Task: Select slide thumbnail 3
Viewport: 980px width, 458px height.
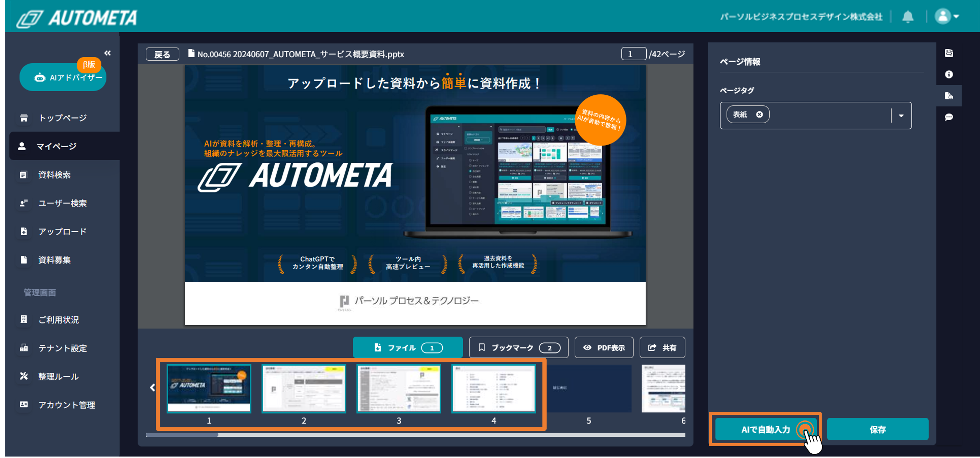Action: pos(399,389)
